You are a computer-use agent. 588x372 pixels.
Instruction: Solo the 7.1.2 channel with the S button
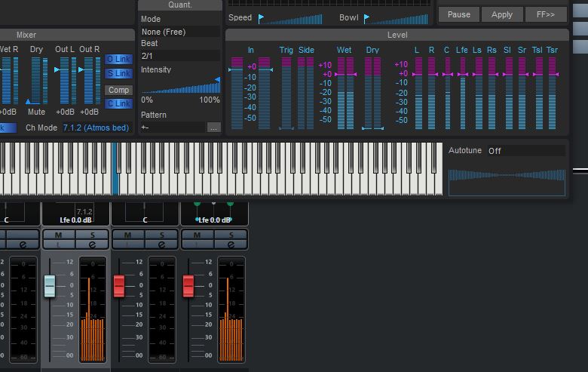click(x=92, y=235)
